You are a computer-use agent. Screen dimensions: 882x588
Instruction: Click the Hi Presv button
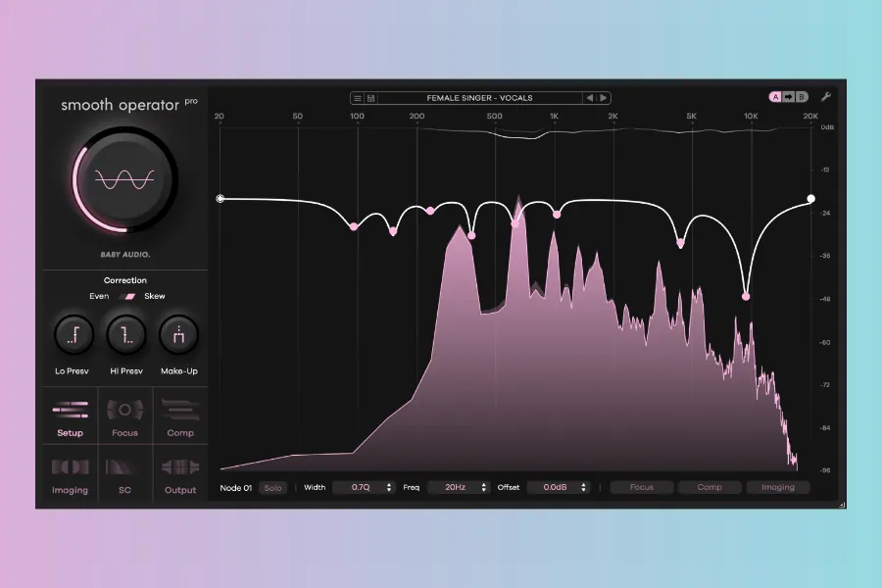point(125,335)
